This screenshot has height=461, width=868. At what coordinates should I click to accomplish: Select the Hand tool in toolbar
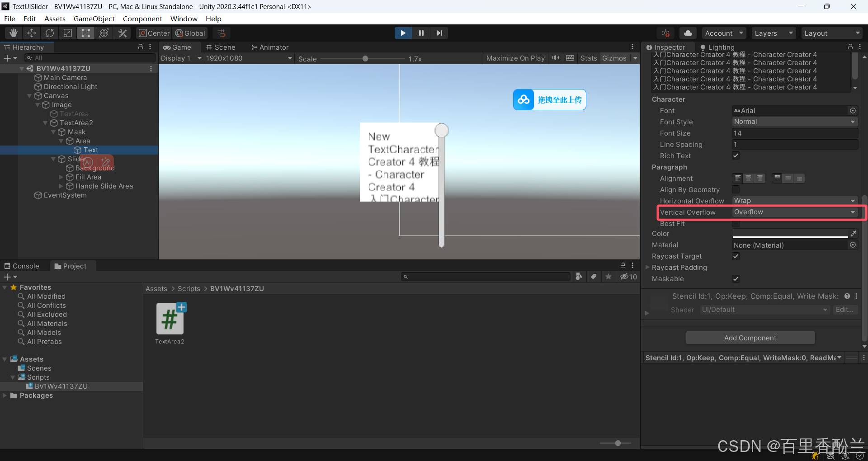click(14, 33)
